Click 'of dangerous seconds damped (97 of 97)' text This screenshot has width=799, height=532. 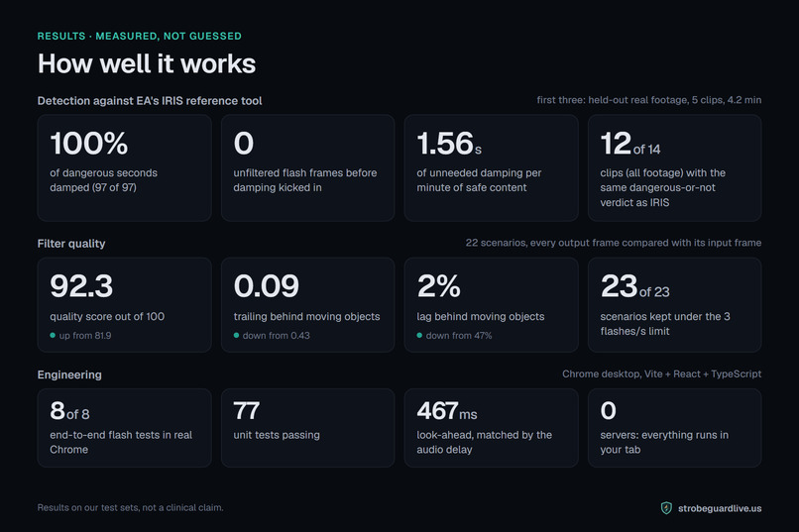tap(103, 180)
